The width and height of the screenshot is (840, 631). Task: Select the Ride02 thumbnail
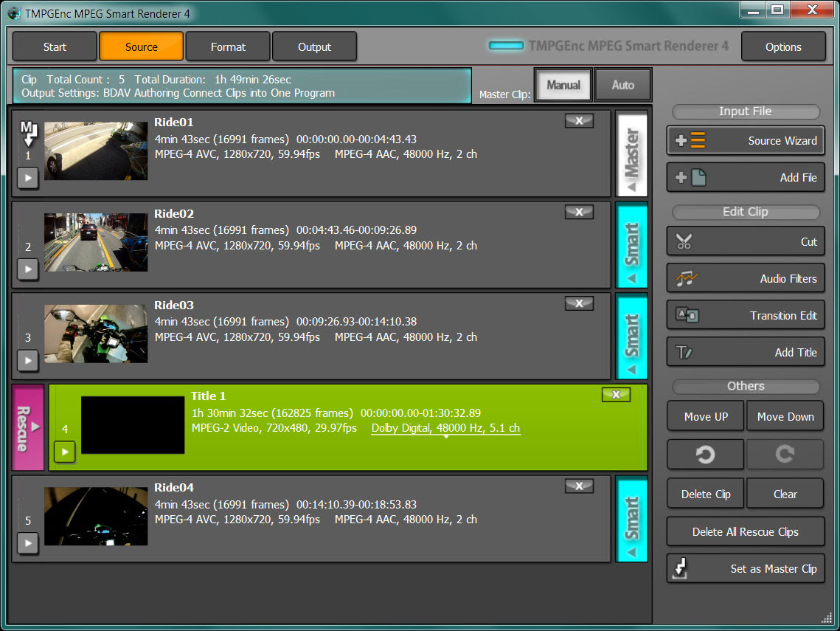point(96,242)
